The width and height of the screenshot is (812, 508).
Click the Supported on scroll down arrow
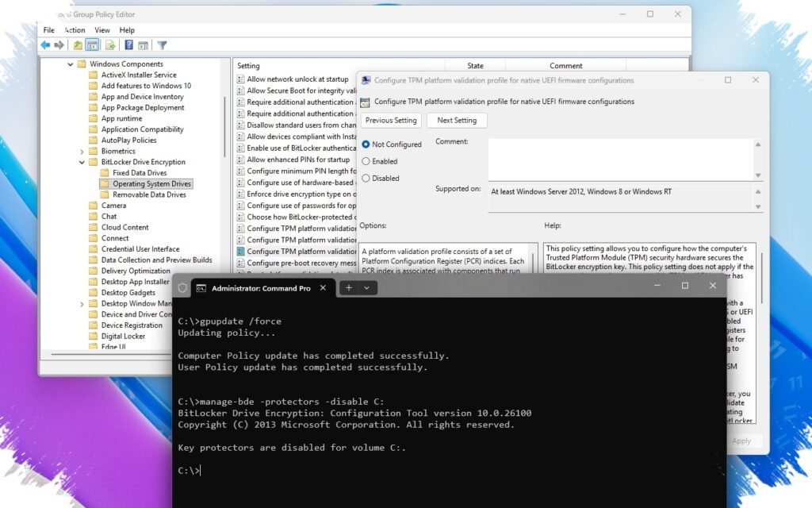pos(758,206)
